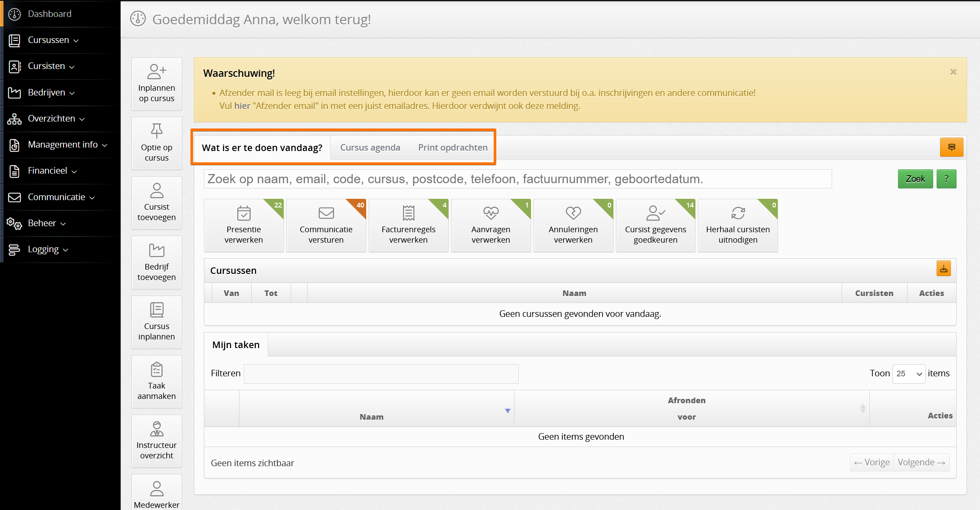Switch to the Print opdrachten tab
Viewport: 980px width, 510px height.
[x=452, y=148]
